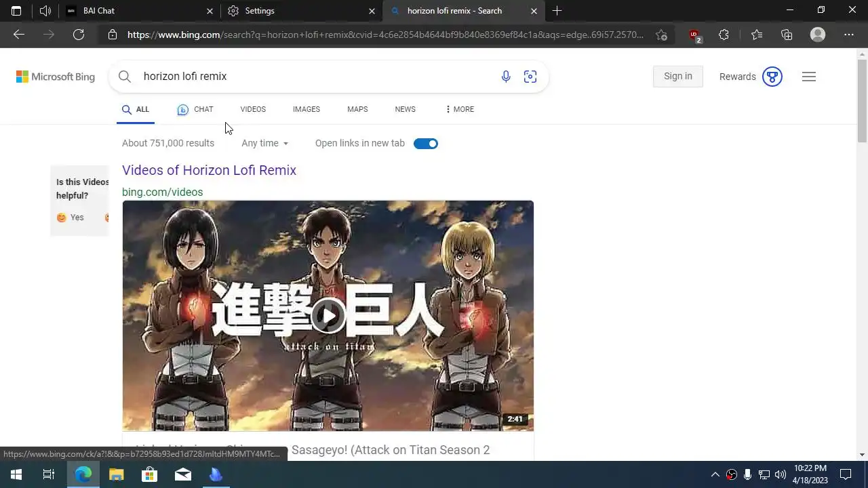This screenshot has width=868, height=488.
Task: Close the Settings tab
Action: tap(372, 11)
